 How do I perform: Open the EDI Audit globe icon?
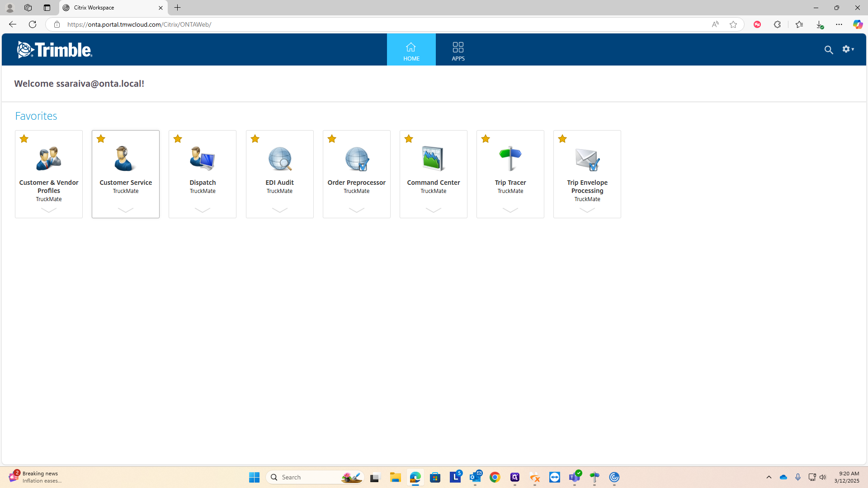[x=279, y=159]
